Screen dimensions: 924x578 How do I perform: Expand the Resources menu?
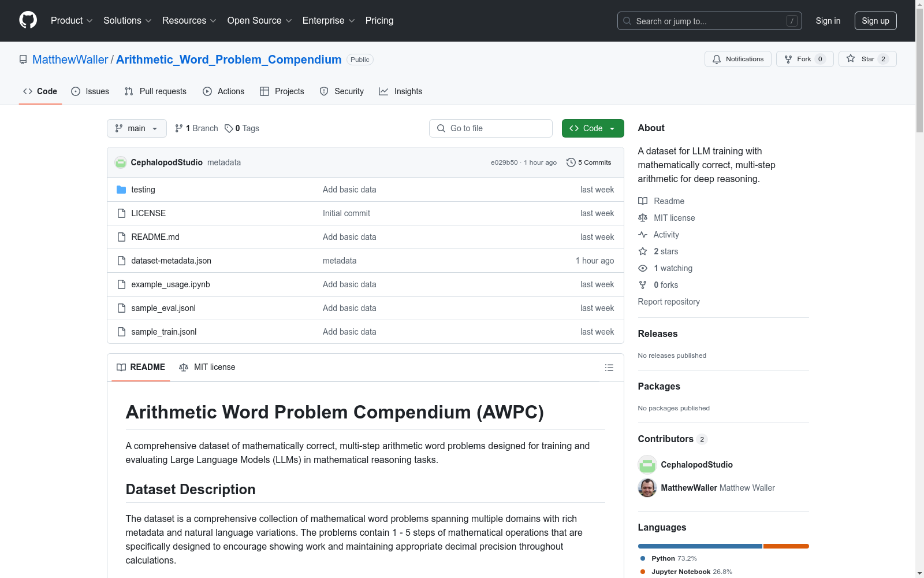click(189, 20)
